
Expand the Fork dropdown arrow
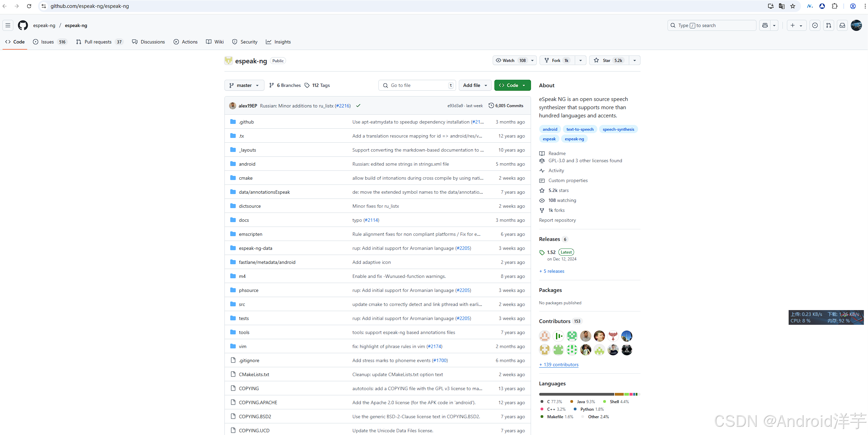pos(581,60)
